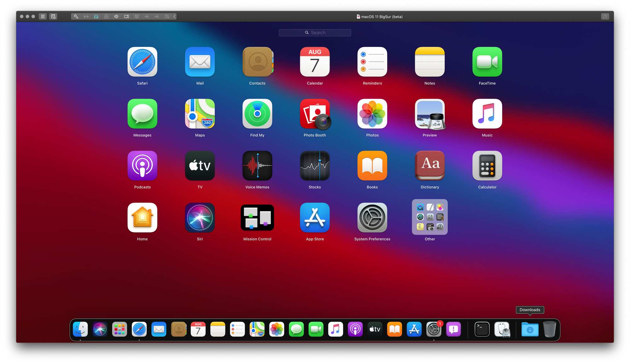Launch Terminal from the Dock

482,329
